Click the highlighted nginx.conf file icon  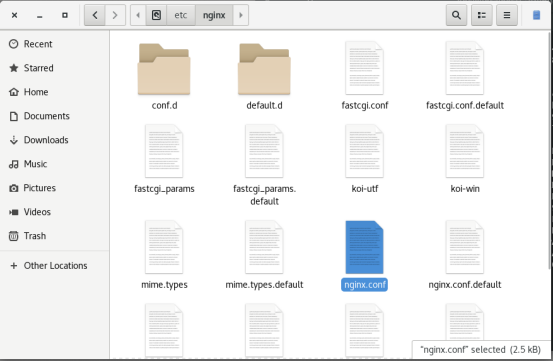(364, 247)
